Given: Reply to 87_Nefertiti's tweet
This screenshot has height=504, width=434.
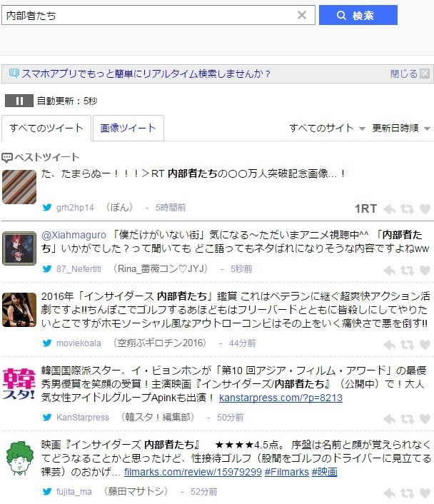Looking at the screenshot, I should pos(390,271).
